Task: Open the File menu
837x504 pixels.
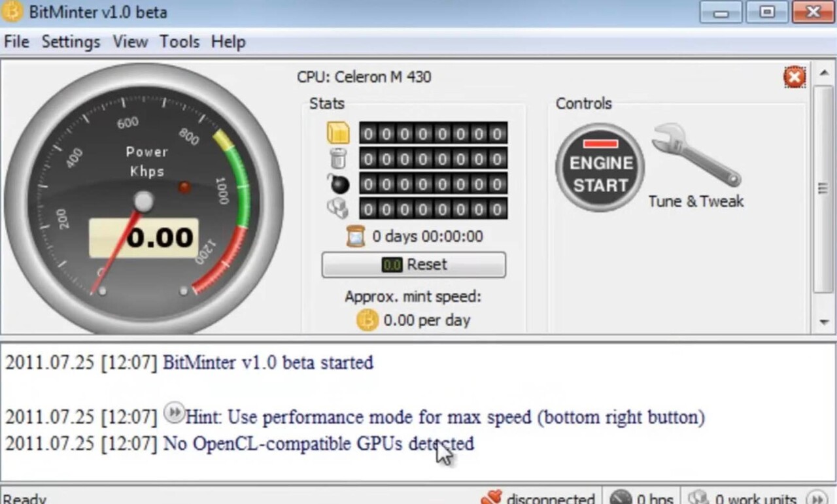Action: (16, 42)
